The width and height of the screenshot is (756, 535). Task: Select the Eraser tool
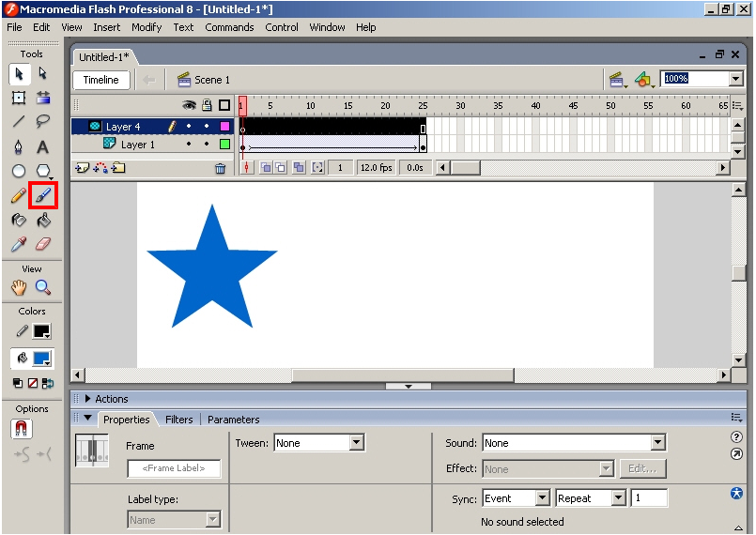(43, 244)
